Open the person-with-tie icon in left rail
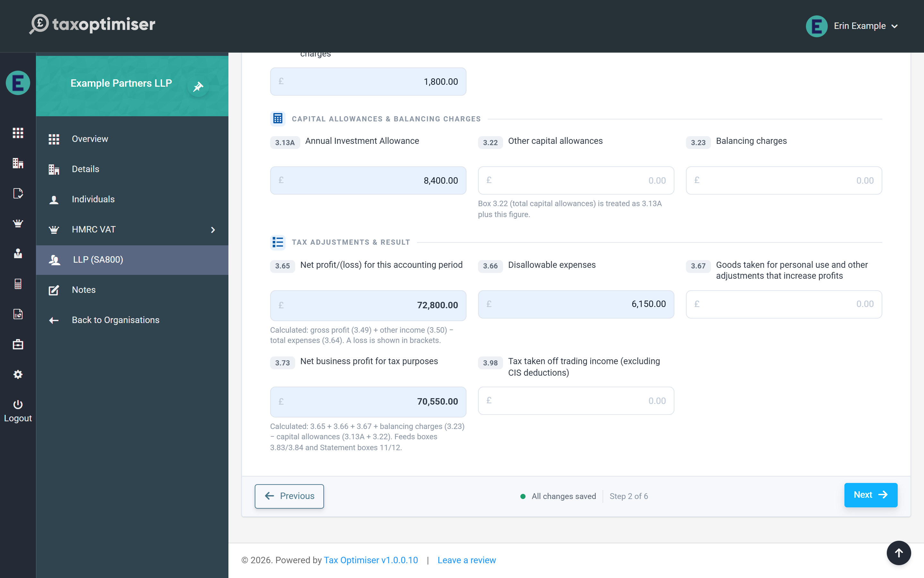Viewport: 924px width, 578px height. tap(18, 253)
